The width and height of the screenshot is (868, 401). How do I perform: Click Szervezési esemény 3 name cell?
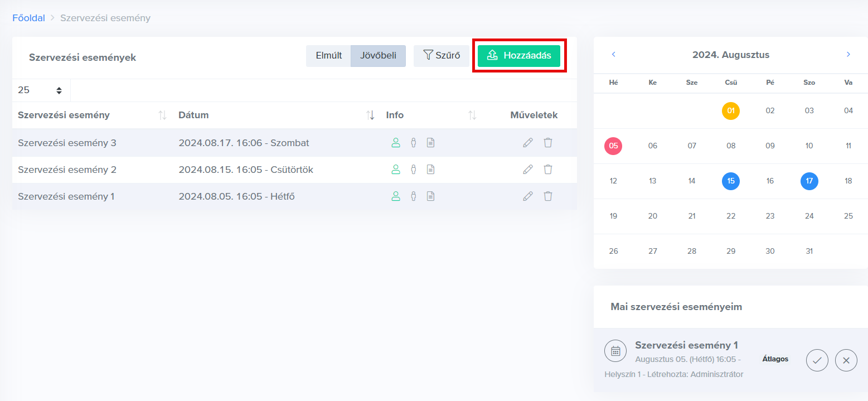point(67,143)
